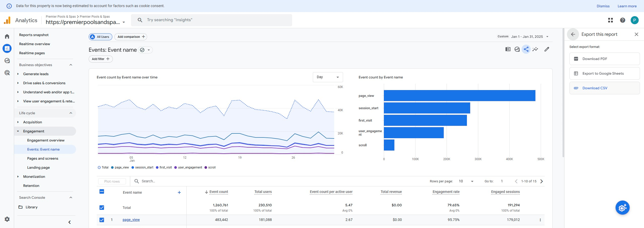Open the Explore icon in the left sidebar
Screen dimensions: 644x228
coord(7,61)
